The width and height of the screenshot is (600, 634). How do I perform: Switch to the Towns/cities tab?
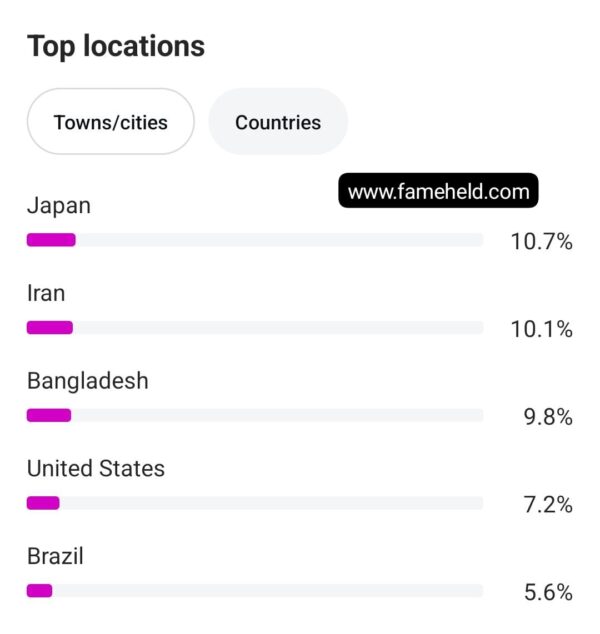110,121
